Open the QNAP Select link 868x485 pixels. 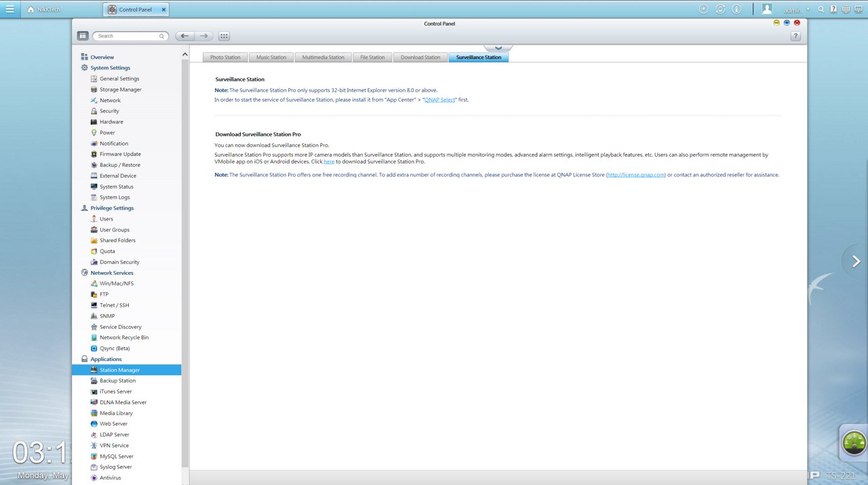pyautogui.click(x=440, y=100)
